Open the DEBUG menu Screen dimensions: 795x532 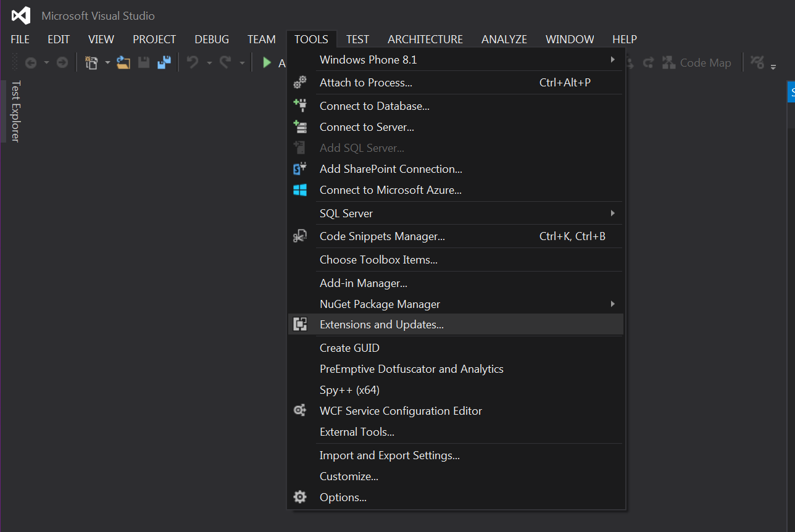pos(212,39)
